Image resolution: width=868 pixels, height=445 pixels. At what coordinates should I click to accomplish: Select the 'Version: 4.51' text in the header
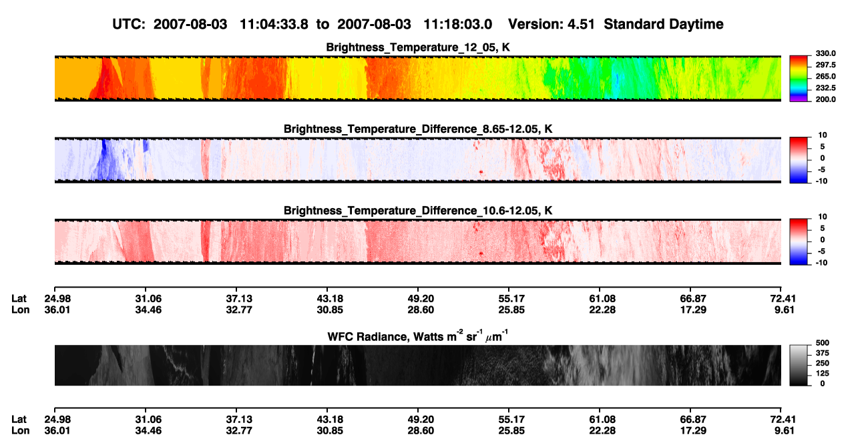coord(552,25)
